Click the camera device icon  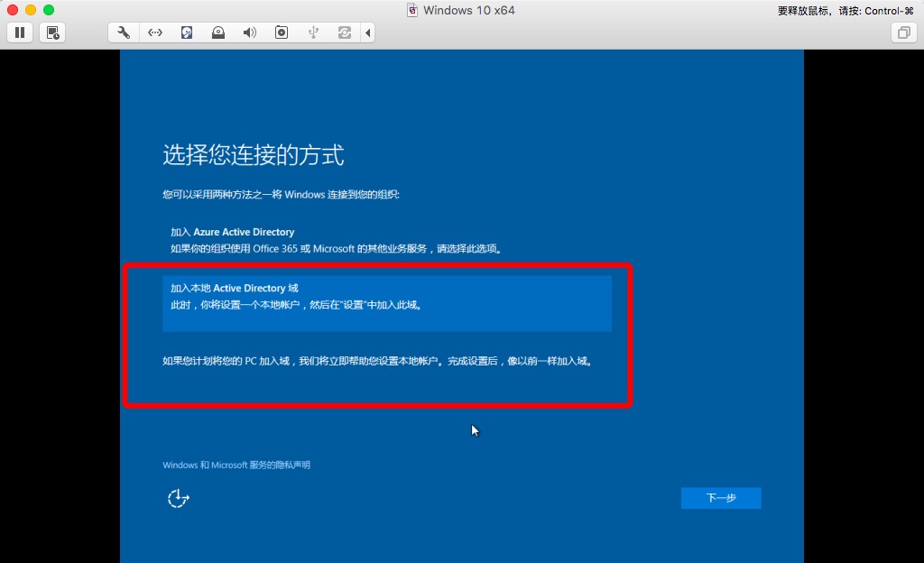click(x=282, y=32)
